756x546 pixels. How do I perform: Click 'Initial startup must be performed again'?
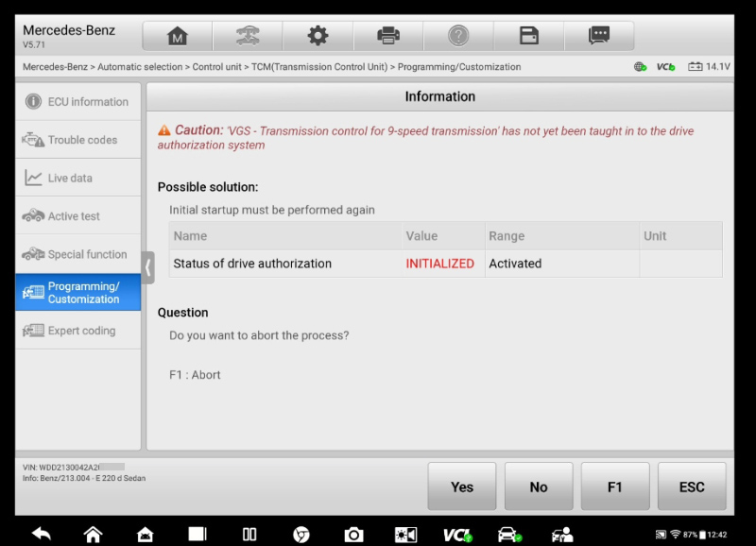pos(272,210)
